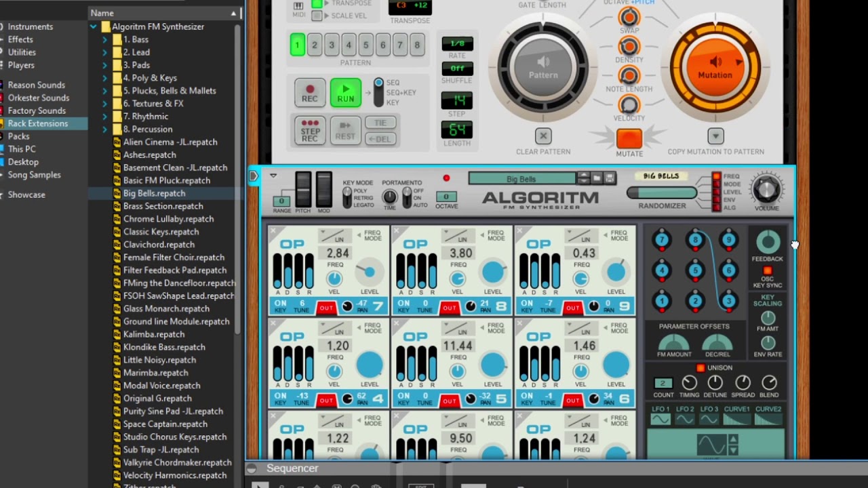Click the Swap knob

point(629,17)
